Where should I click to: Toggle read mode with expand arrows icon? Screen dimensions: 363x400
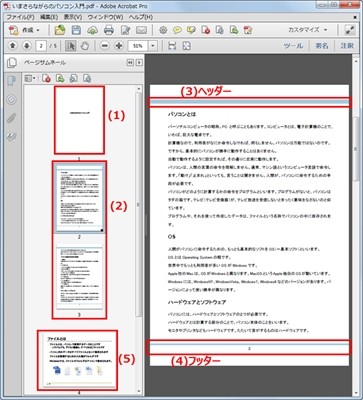coord(350,30)
